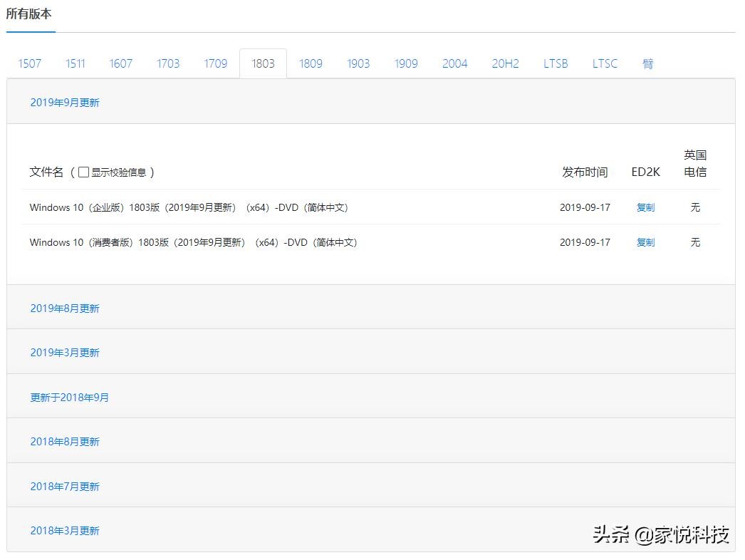Expand the 2019年3月更新 section
This screenshot has width=745, height=560.
tap(65, 353)
